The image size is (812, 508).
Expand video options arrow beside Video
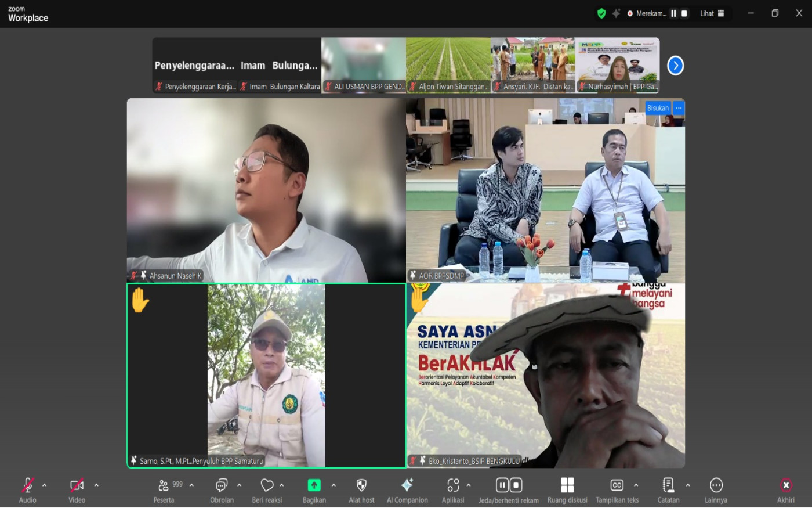[x=96, y=485]
